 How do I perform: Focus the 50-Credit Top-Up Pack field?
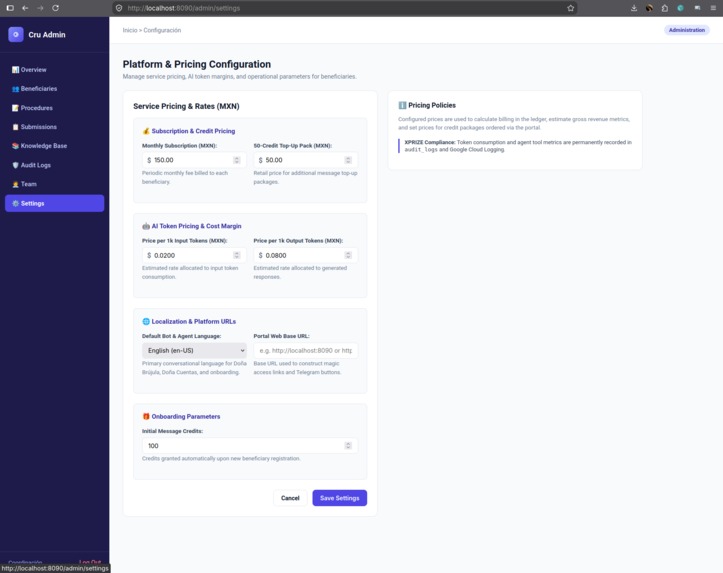click(x=305, y=160)
